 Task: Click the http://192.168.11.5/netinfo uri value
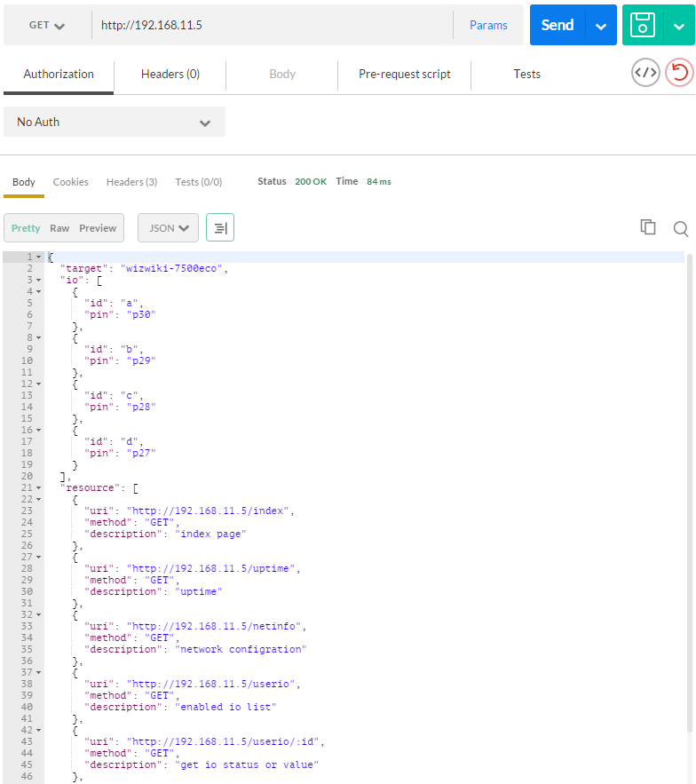(x=213, y=627)
